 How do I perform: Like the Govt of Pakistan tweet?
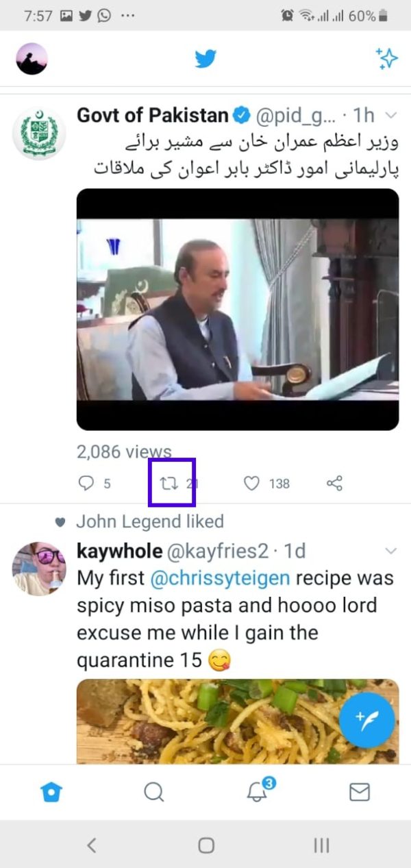tap(252, 484)
